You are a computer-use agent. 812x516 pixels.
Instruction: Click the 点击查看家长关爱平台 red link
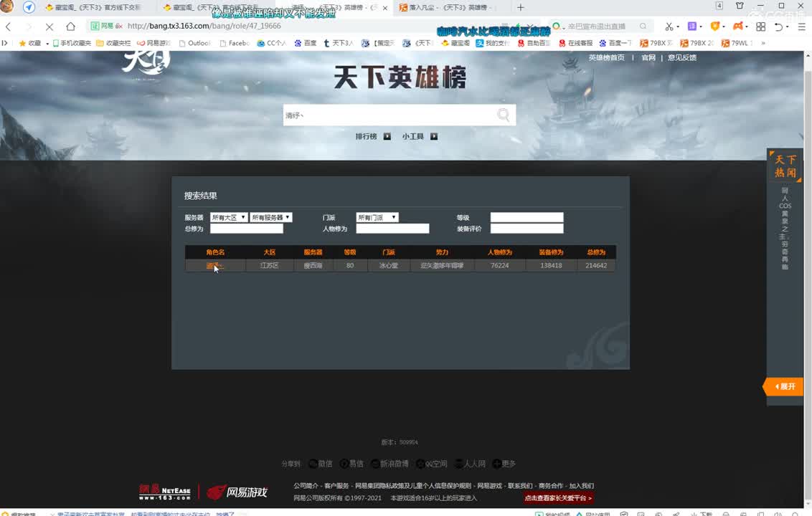(x=558, y=497)
